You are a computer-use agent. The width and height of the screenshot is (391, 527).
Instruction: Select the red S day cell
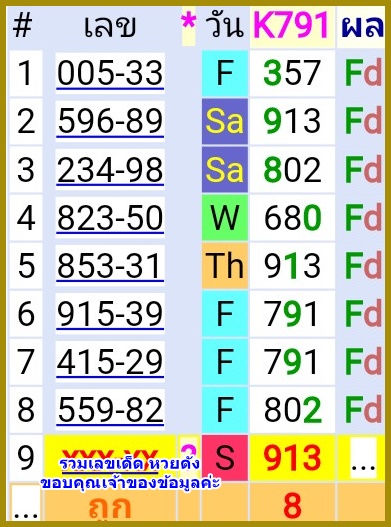click(225, 458)
